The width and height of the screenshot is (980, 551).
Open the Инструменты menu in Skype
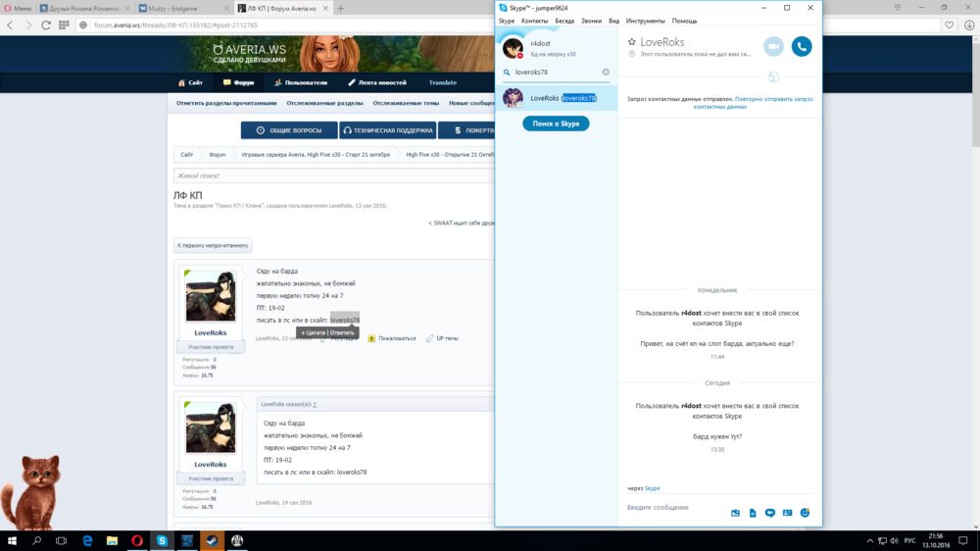pyautogui.click(x=645, y=21)
